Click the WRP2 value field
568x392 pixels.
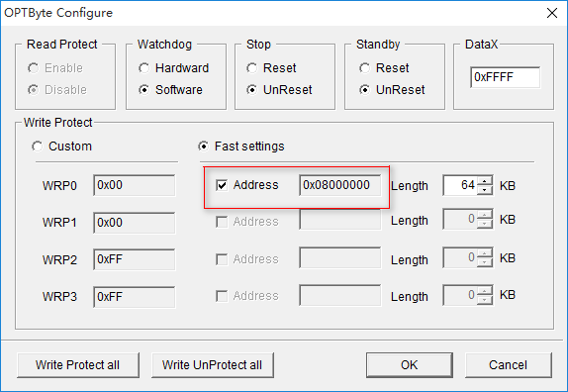(x=134, y=259)
